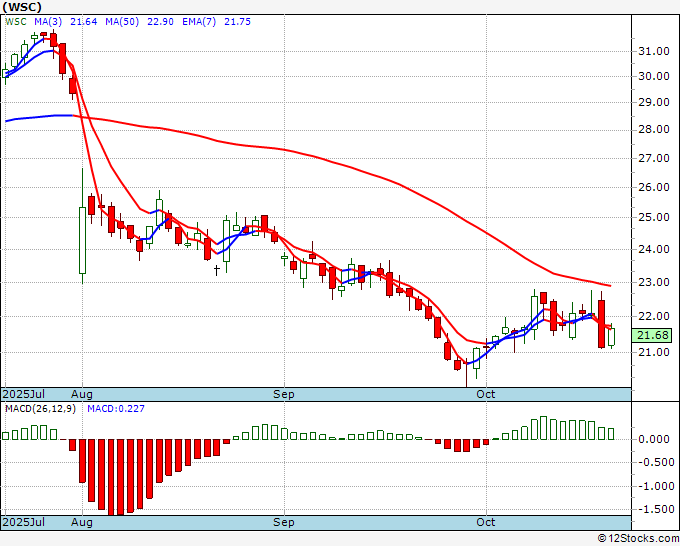Click Aug on the MACD panel axis

[x=82, y=522]
